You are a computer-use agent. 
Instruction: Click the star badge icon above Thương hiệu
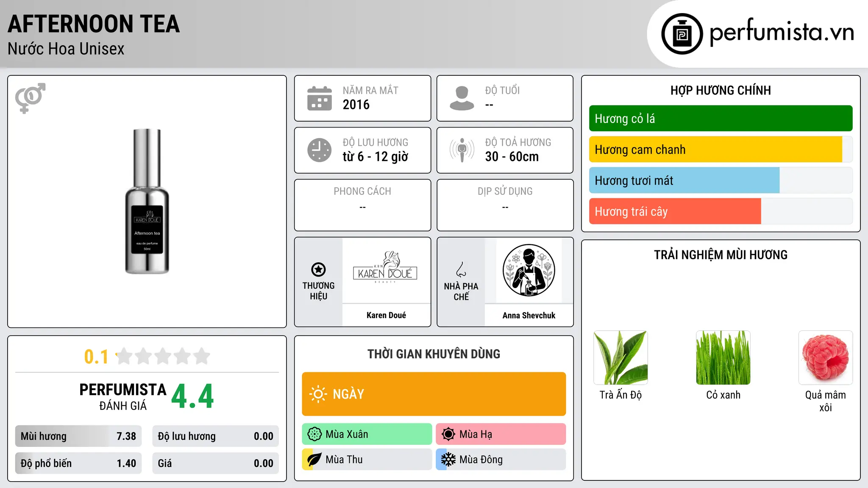click(318, 269)
